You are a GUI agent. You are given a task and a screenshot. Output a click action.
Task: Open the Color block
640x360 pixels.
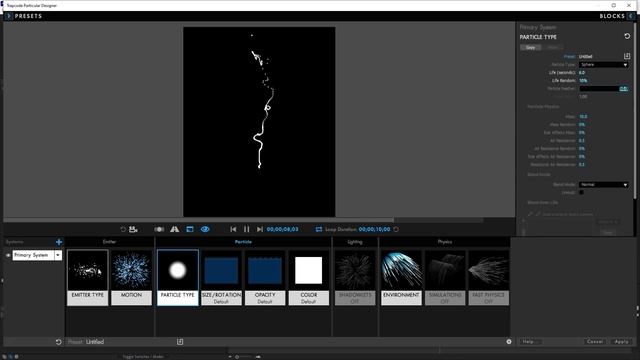click(309, 278)
